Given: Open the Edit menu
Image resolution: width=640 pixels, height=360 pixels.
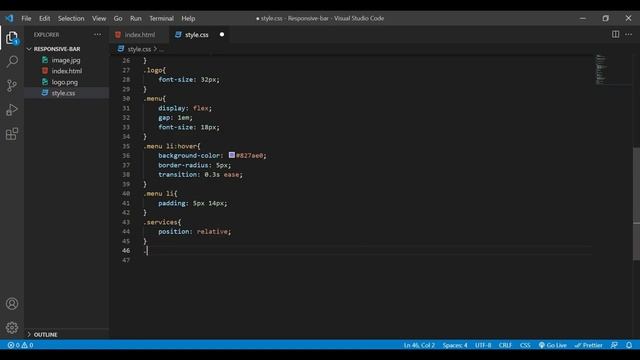Looking at the screenshot, I should click(x=44, y=18).
